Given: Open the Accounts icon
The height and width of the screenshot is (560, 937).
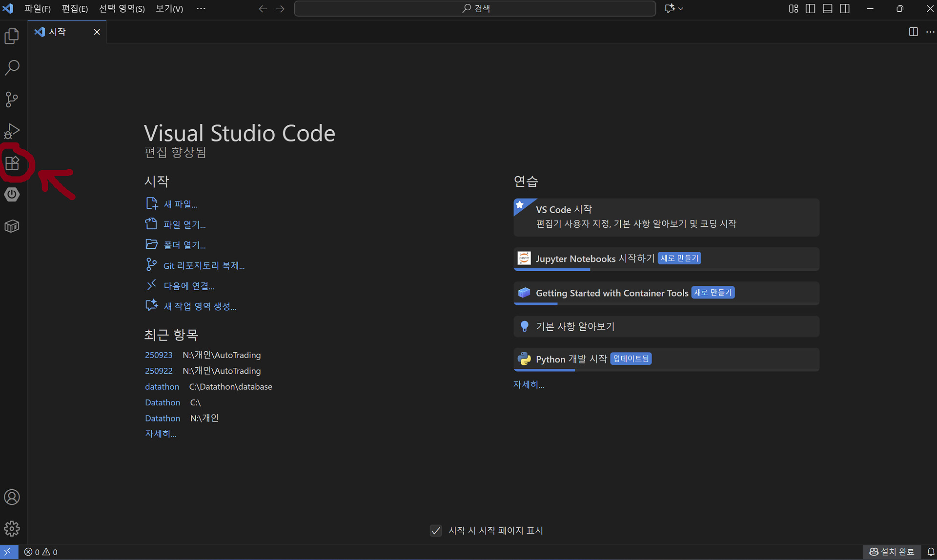Looking at the screenshot, I should pyautogui.click(x=12, y=497).
